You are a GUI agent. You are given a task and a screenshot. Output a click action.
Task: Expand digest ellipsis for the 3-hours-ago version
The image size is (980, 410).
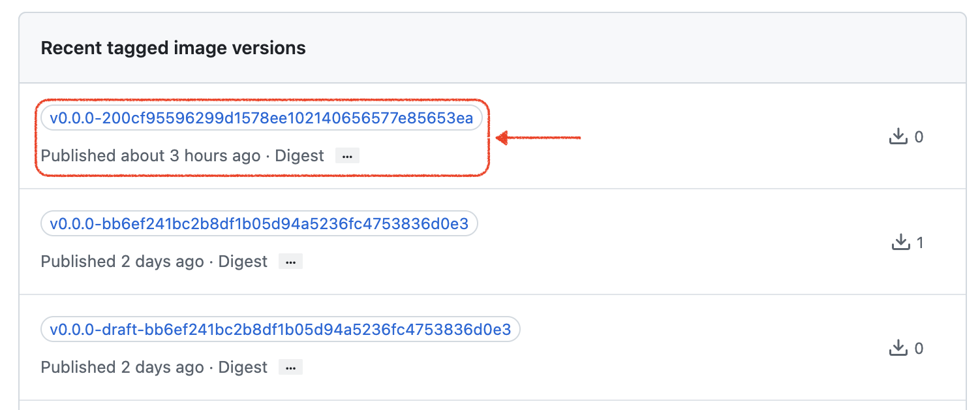pos(347,156)
